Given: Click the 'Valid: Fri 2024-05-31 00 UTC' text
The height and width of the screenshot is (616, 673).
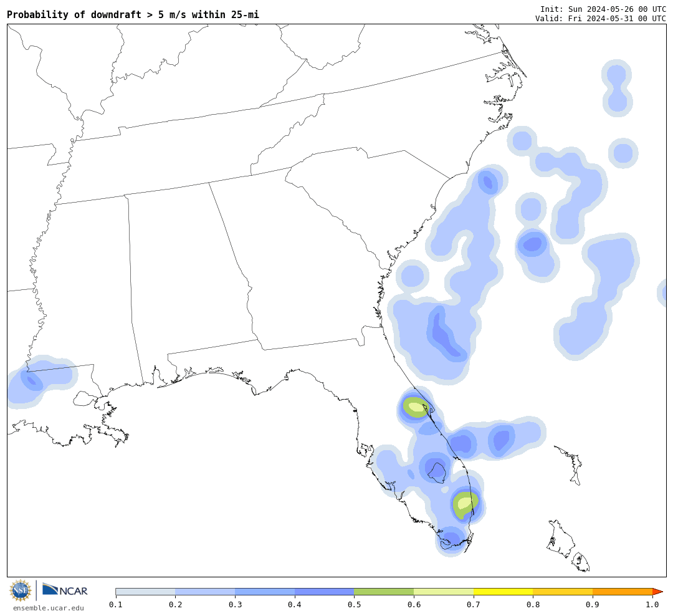Looking at the screenshot, I should click(601, 19).
